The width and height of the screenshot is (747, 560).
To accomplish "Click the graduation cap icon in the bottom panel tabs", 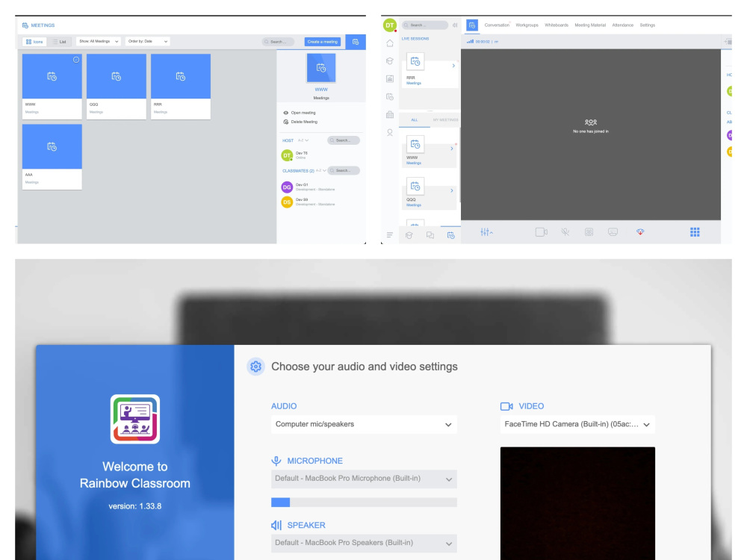I will click(x=409, y=235).
